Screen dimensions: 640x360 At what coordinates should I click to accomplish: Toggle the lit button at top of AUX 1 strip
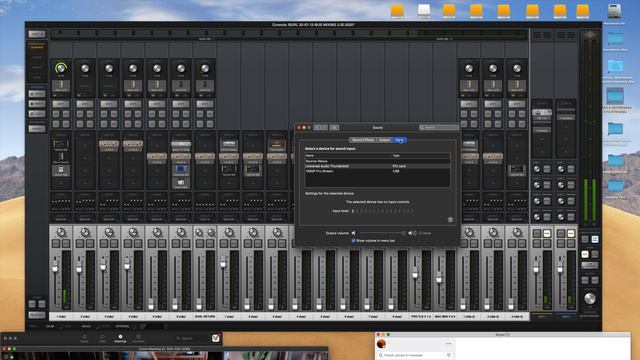pos(547,233)
